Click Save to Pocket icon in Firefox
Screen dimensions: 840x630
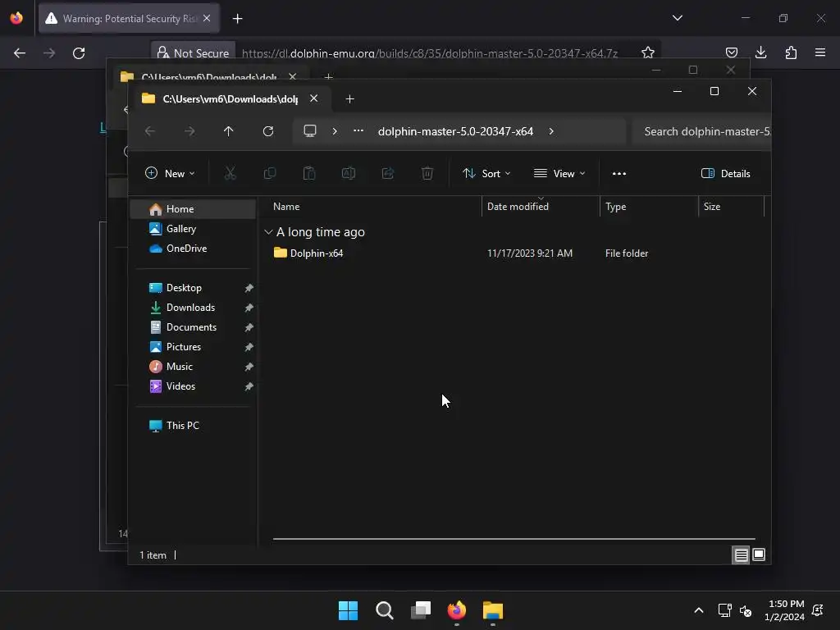(731, 52)
